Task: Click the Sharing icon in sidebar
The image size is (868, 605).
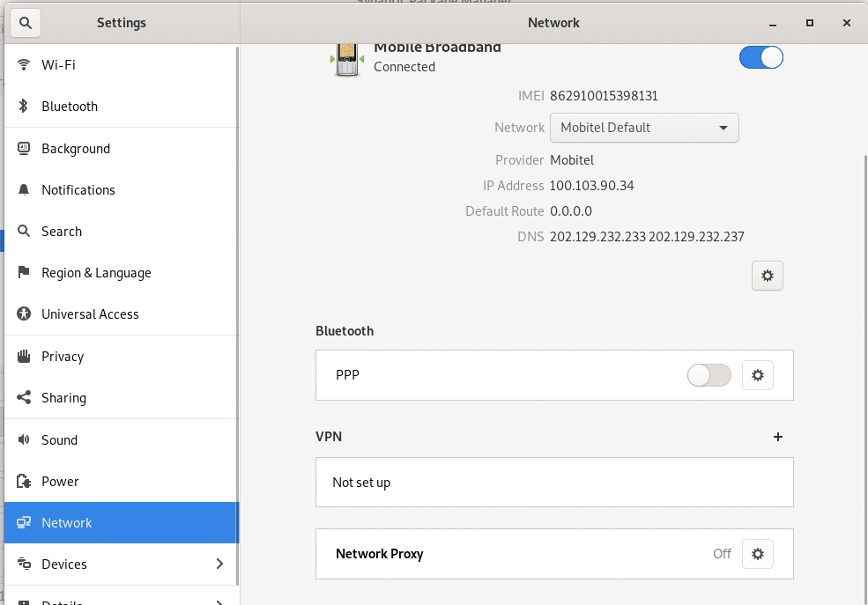Action: tap(23, 397)
